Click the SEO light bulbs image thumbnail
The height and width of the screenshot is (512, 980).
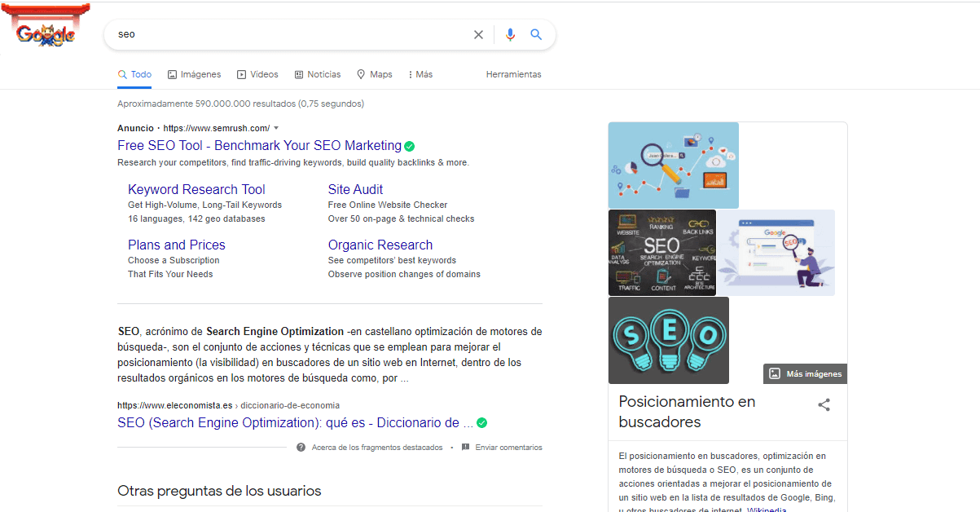tap(668, 339)
